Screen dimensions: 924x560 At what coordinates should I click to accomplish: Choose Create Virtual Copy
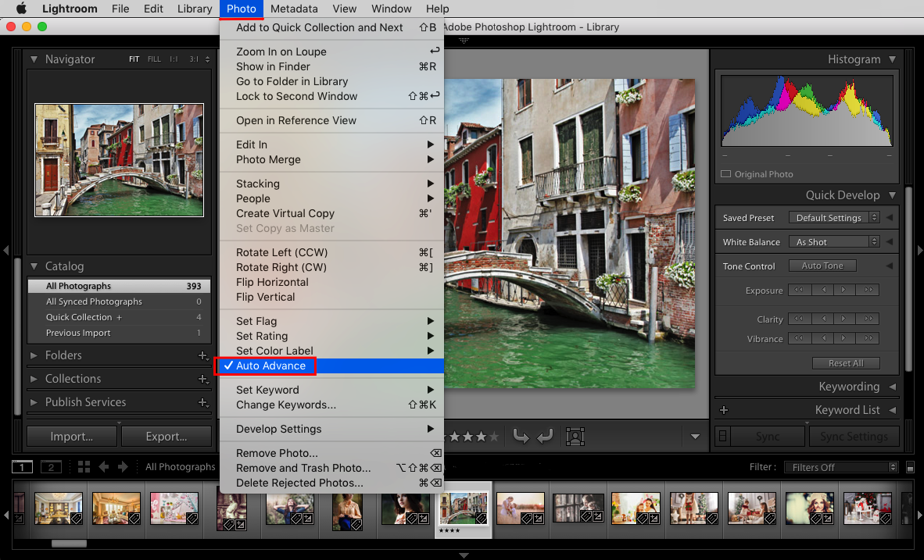331,214
